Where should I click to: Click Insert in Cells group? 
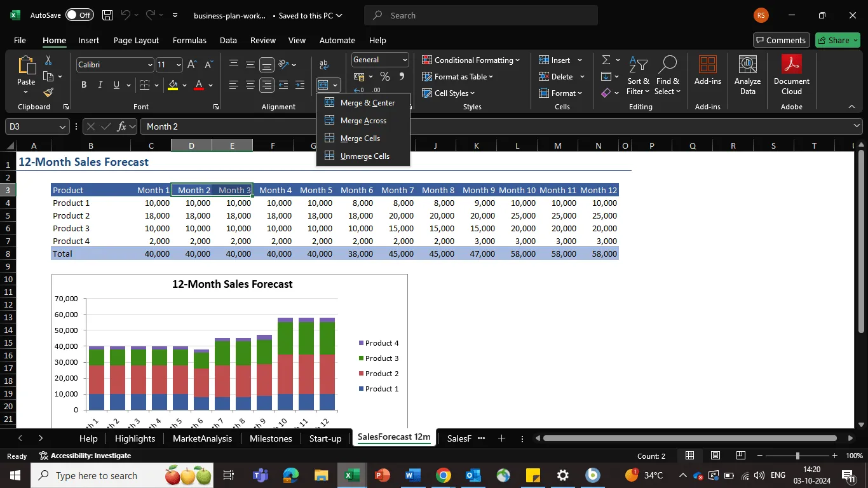click(x=560, y=60)
